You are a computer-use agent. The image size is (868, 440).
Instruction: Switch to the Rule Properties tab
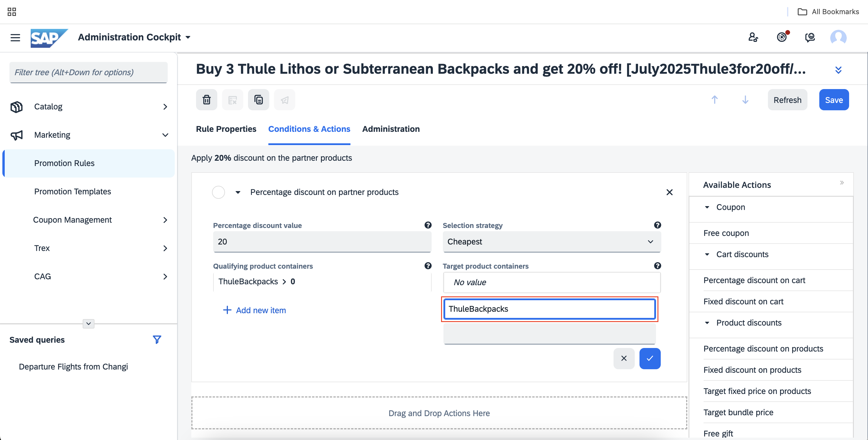point(226,129)
